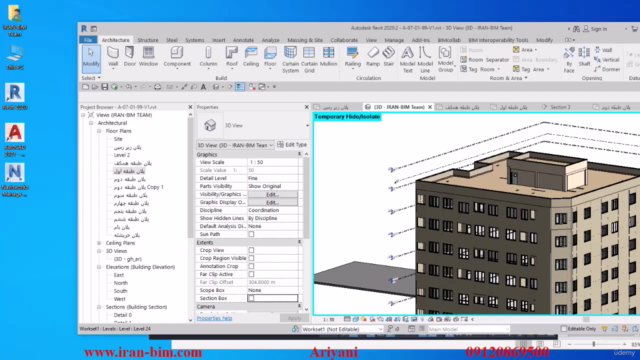Open the File menu tab

pyautogui.click(x=88, y=40)
